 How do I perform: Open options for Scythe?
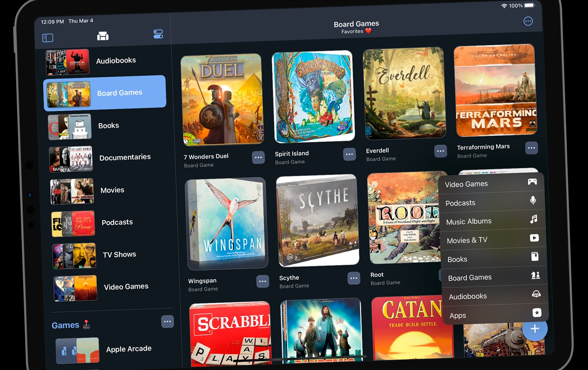(x=353, y=278)
